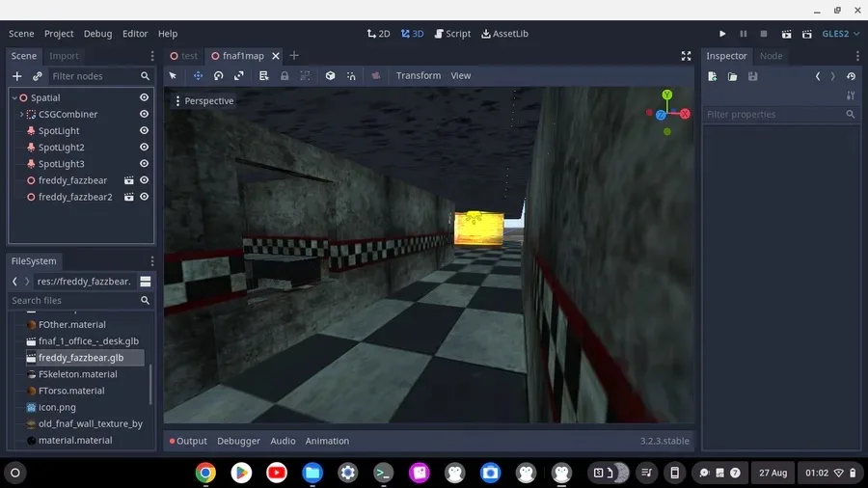Open the Project menu

59,34
